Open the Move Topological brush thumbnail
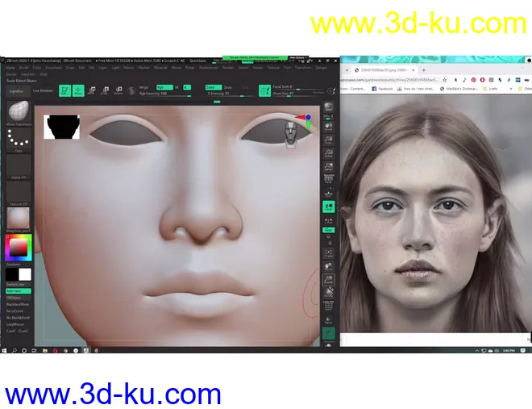 [19, 111]
